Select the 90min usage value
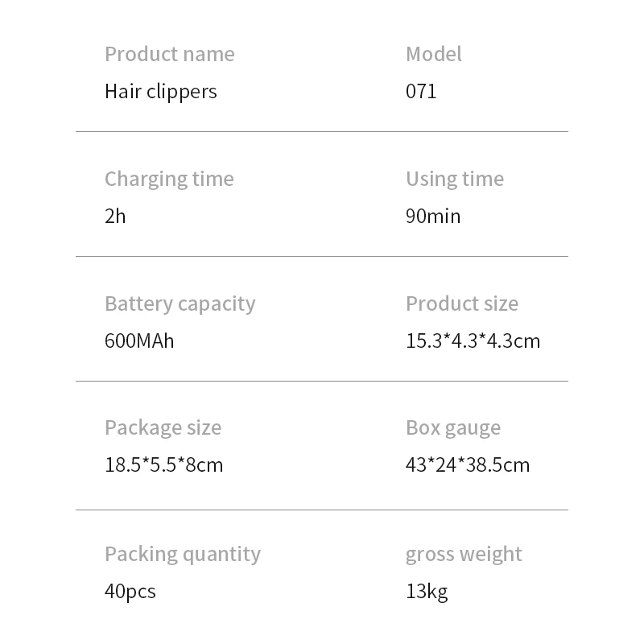644x644 pixels. point(433,216)
